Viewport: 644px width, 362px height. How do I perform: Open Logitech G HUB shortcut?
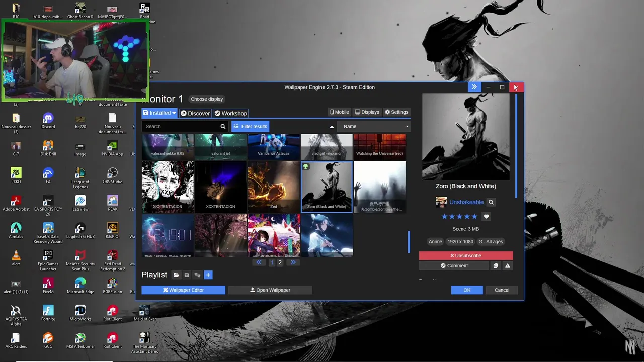(80, 231)
